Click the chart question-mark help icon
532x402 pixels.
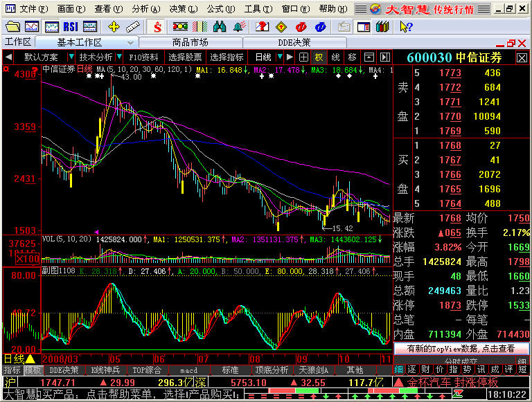tap(262, 26)
